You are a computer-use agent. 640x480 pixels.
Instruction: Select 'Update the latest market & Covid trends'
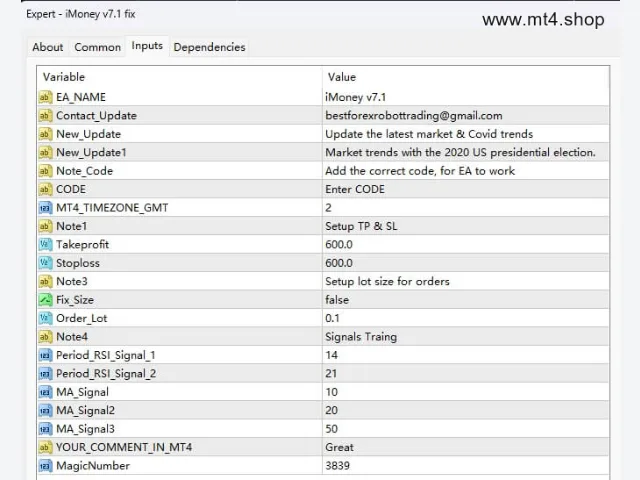[429, 134]
